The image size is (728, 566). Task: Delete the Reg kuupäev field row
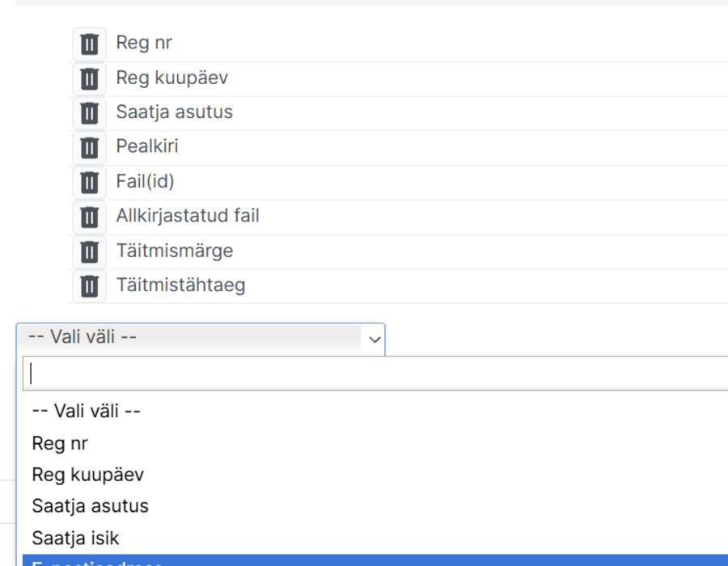tap(89, 79)
